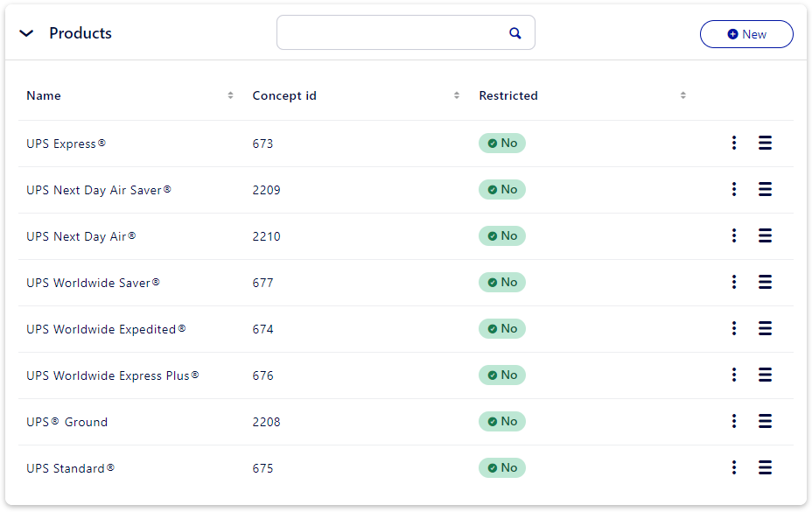This screenshot has height=512, width=812.
Task: Click the Concept id header label
Action: tap(284, 96)
